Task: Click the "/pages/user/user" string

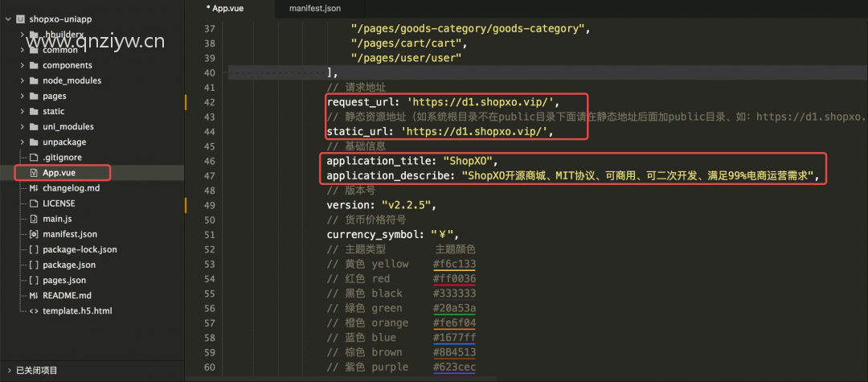Action: tap(407, 58)
